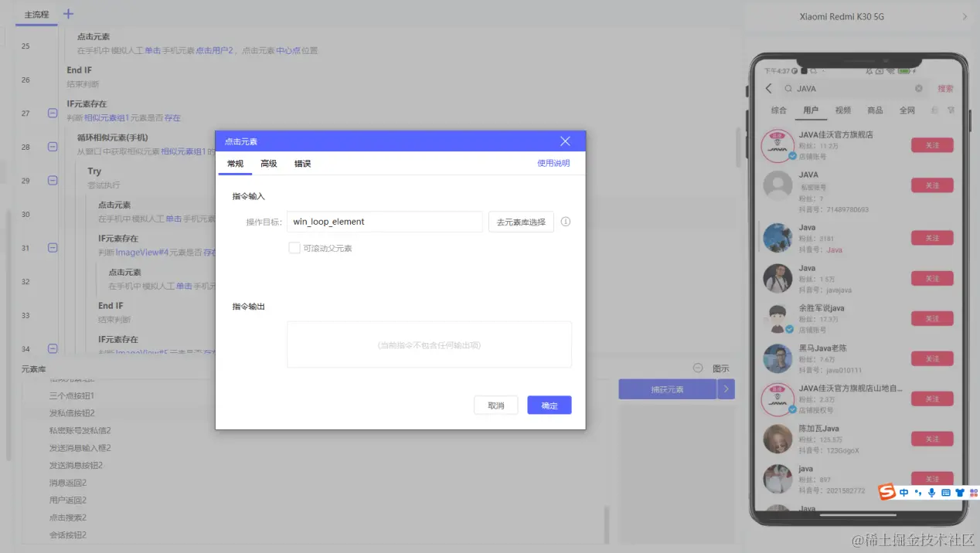Click the 捕获元素 capture button
Screen dimensions: 980x553
point(668,389)
